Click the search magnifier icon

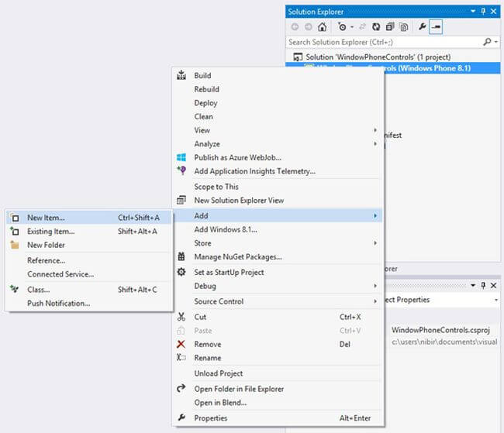tap(487, 42)
